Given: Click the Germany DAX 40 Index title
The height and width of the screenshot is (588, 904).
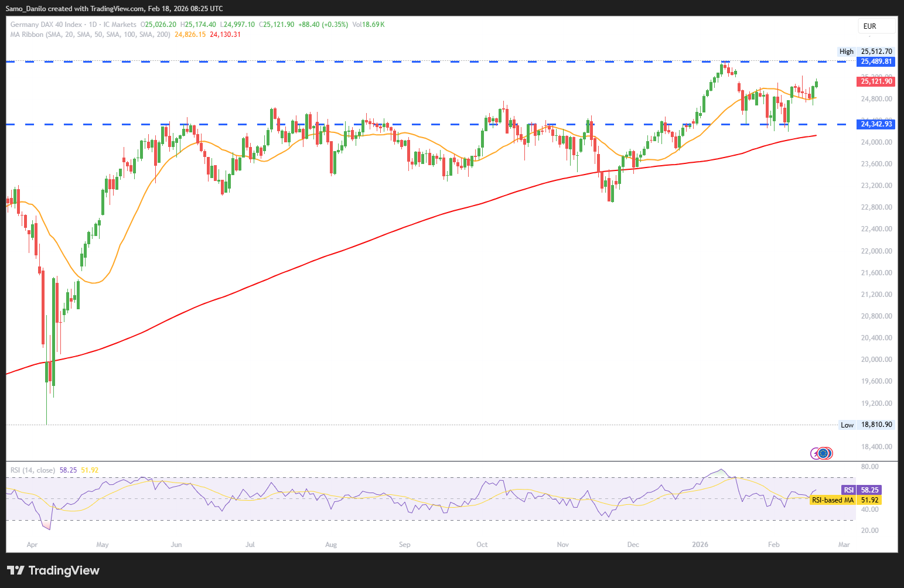Looking at the screenshot, I should point(46,25).
